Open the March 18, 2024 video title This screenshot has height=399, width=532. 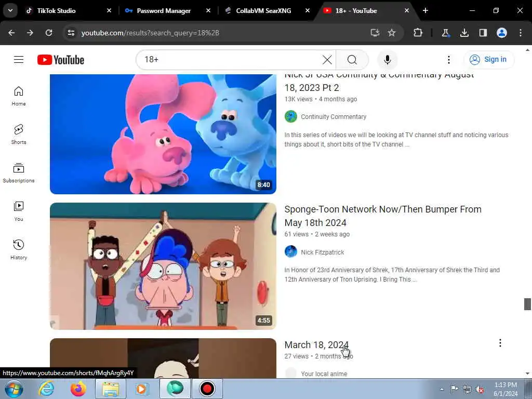tap(316, 345)
